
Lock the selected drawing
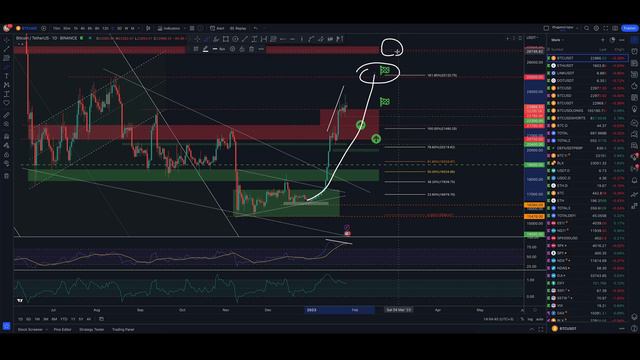(242, 49)
